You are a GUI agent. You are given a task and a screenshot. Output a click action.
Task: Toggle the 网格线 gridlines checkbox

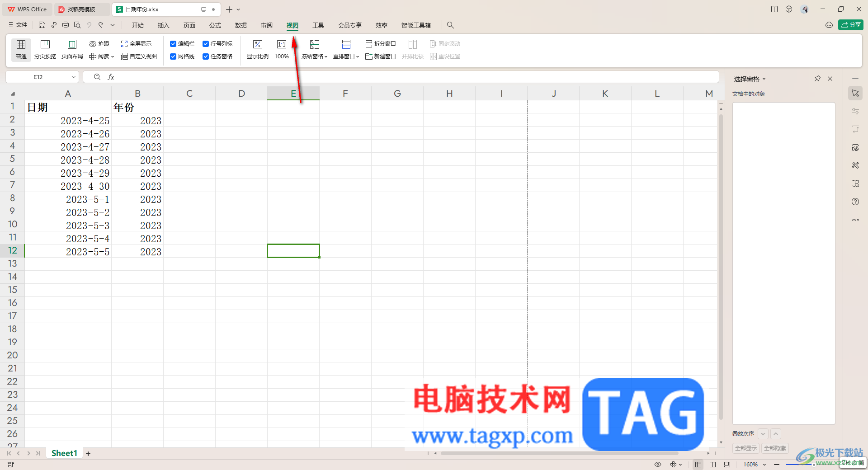pyautogui.click(x=173, y=56)
